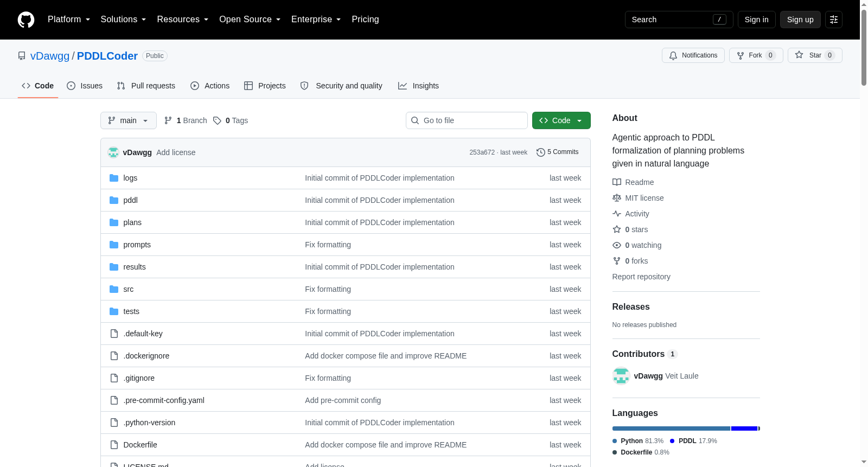The image size is (868, 467).
Task: Open the Pricing link
Action: [x=365, y=20]
